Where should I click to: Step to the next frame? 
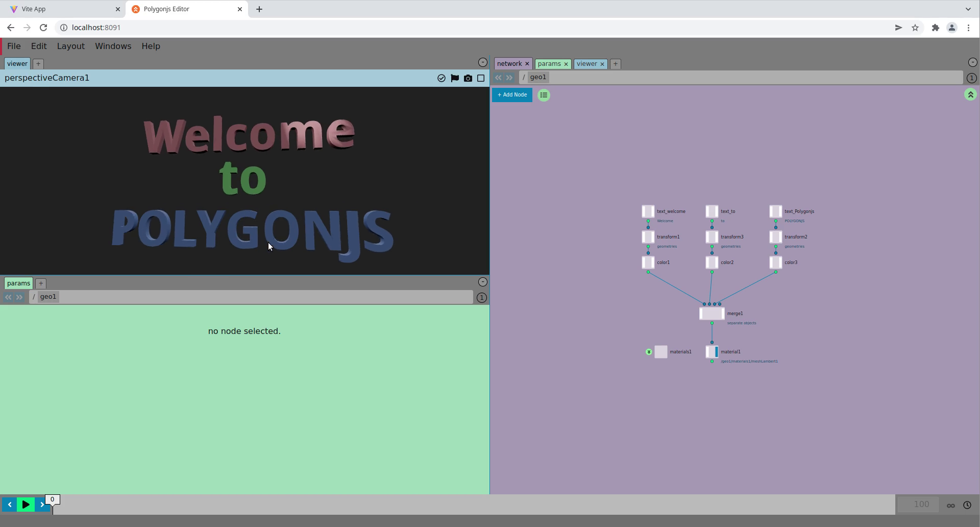[42, 505]
